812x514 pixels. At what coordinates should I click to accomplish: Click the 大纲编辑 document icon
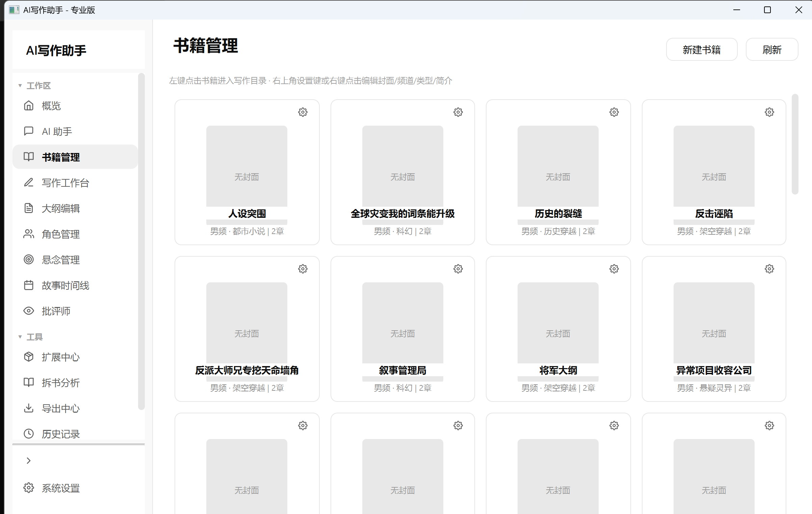(29, 208)
